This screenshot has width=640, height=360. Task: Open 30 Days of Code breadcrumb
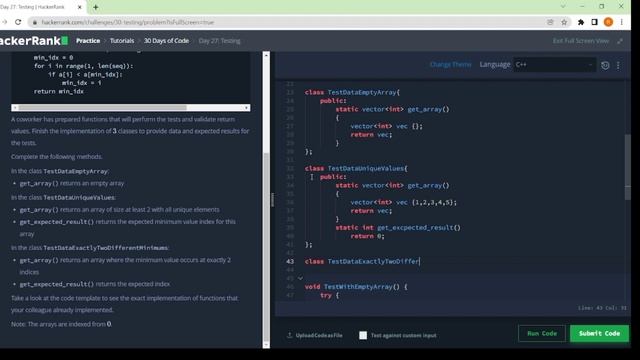click(x=166, y=41)
